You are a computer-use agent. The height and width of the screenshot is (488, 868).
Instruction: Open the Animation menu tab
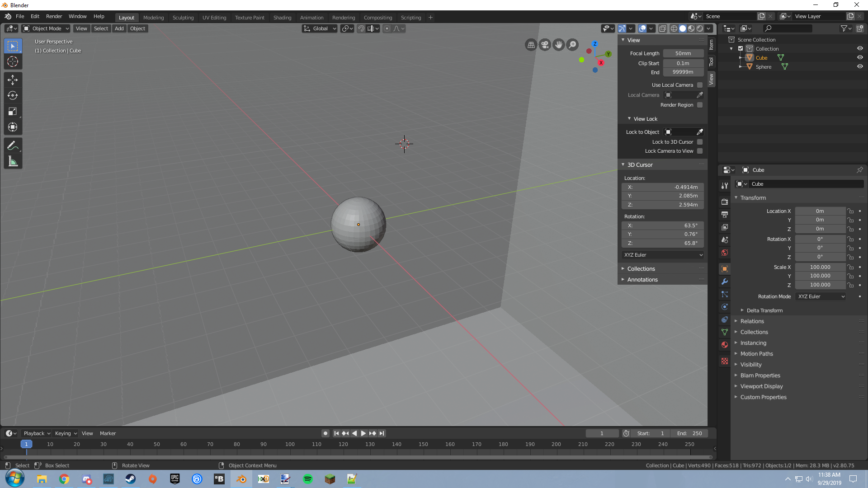pos(311,17)
